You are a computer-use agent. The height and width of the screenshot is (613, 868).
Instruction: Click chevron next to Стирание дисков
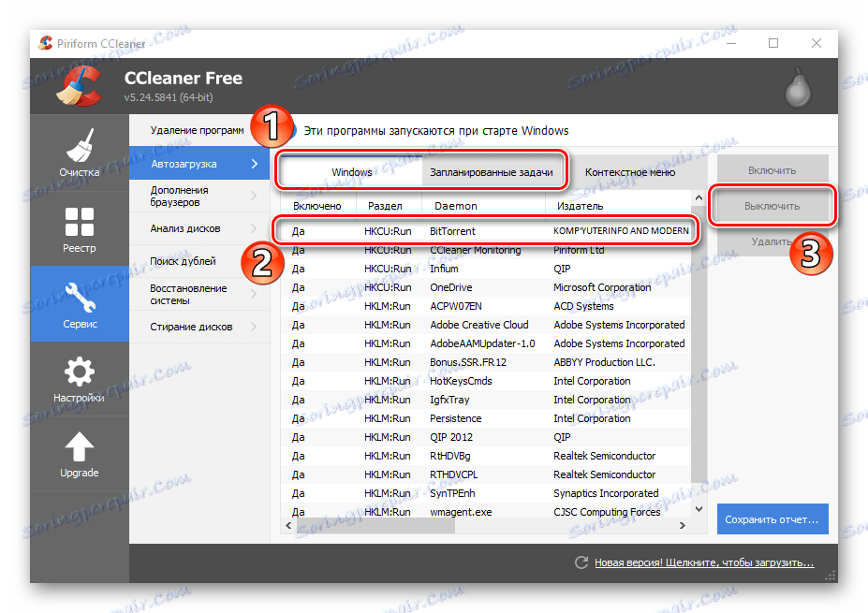254,327
